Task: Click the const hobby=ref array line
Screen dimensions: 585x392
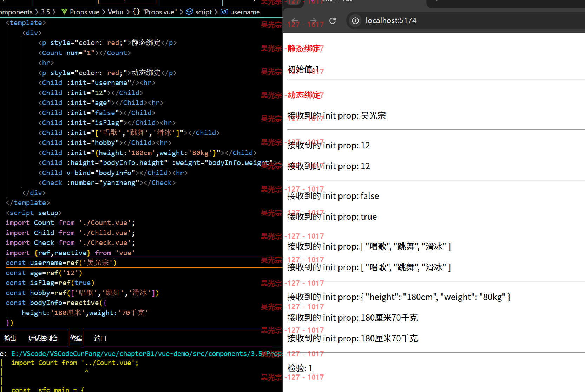Action: [83, 293]
